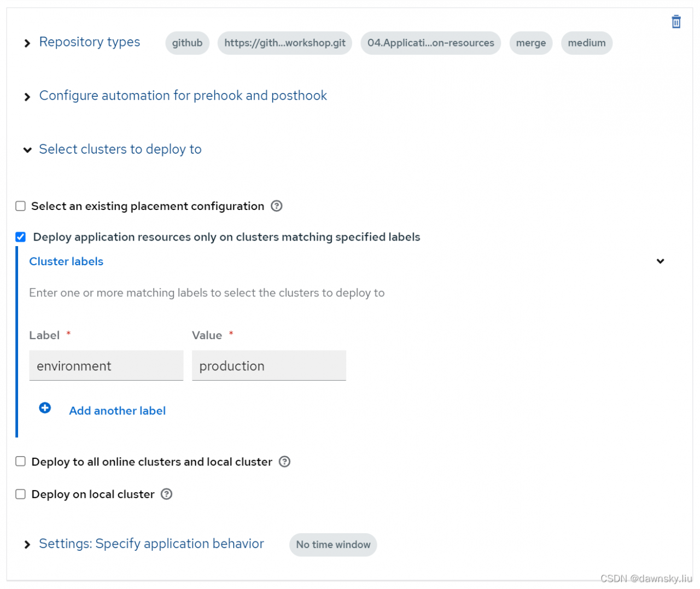
Task: Expand Configure automation for prehook and posthook
Action: pyautogui.click(x=27, y=97)
